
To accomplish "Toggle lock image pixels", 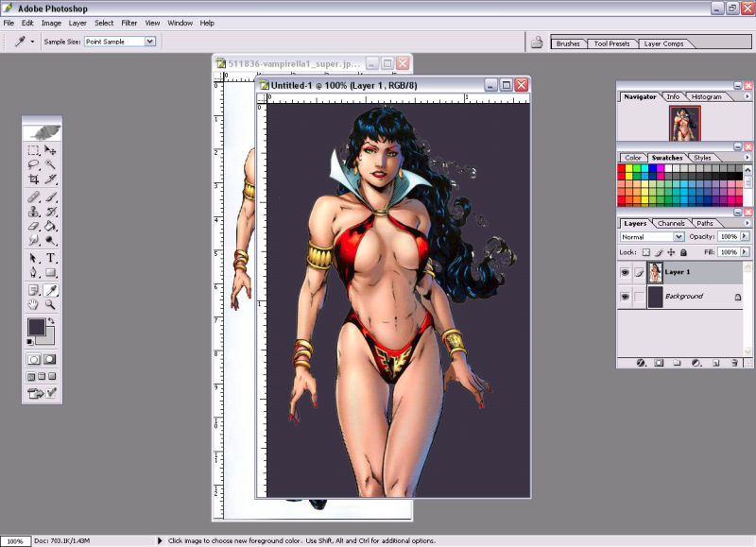I will (x=659, y=252).
